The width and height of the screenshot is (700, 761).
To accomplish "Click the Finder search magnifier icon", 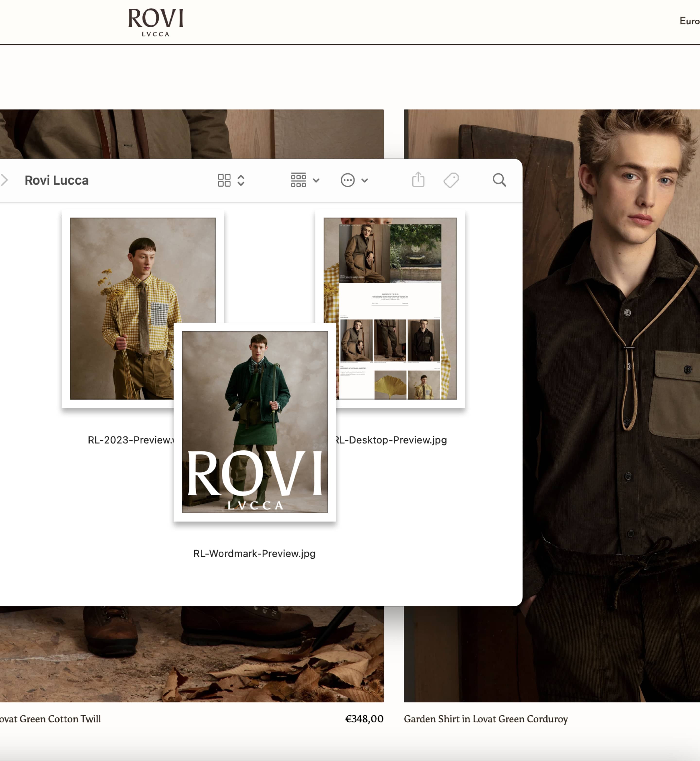I will [x=499, y=180].
